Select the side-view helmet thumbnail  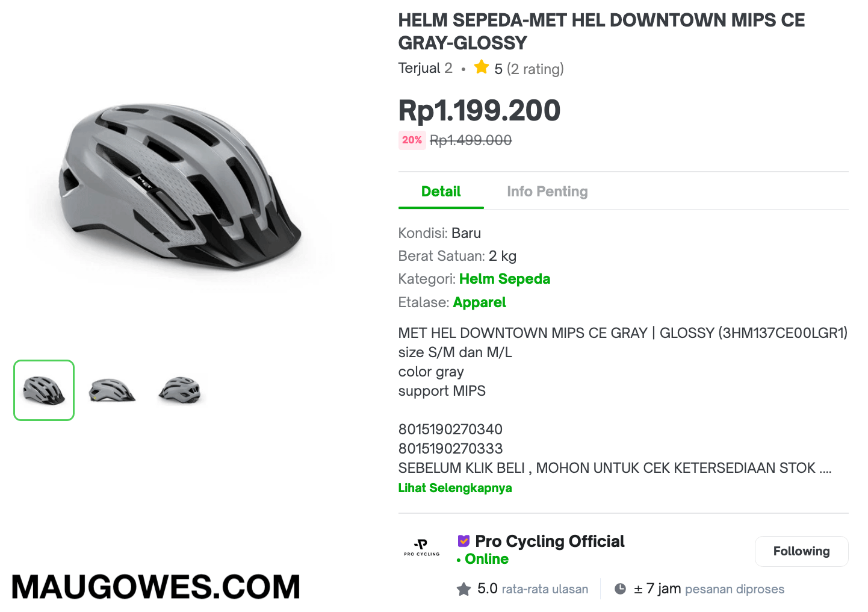click(112, 390)
